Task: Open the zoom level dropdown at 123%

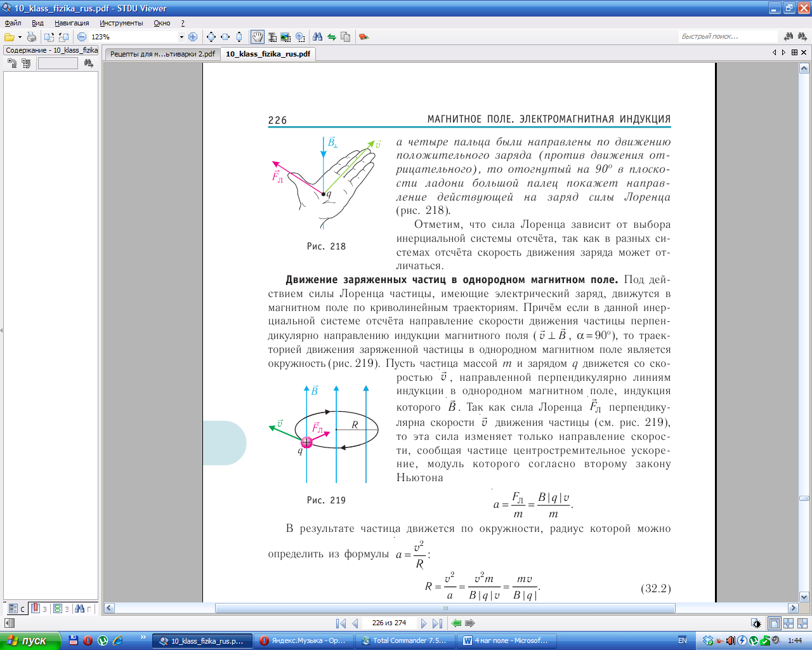Action: click(181, 37)
